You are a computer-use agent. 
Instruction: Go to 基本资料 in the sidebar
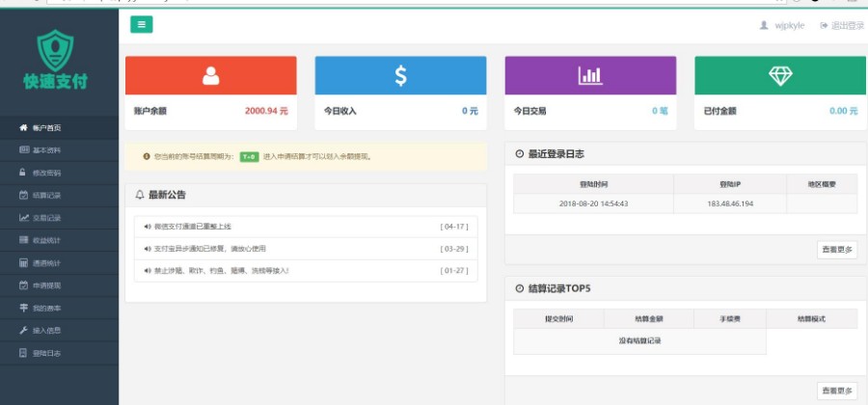[46, 150]
